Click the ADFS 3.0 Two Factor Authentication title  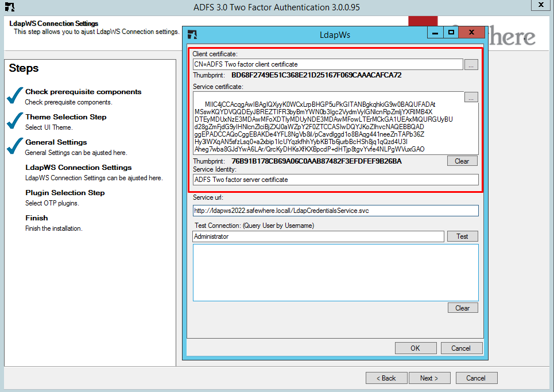point(277,7)
